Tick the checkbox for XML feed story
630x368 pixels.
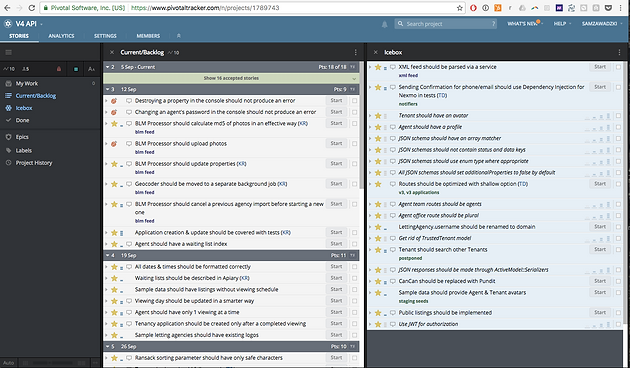point(618,67)
